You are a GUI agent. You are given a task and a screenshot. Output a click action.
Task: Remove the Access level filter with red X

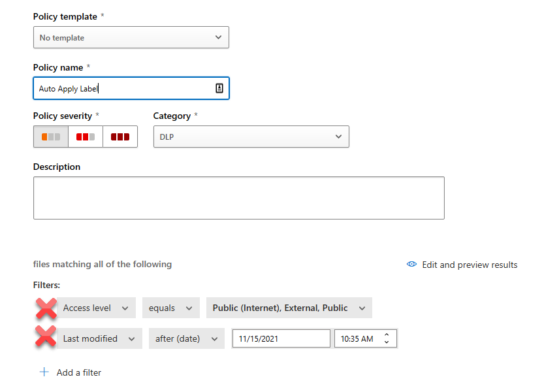click(46, 308)
